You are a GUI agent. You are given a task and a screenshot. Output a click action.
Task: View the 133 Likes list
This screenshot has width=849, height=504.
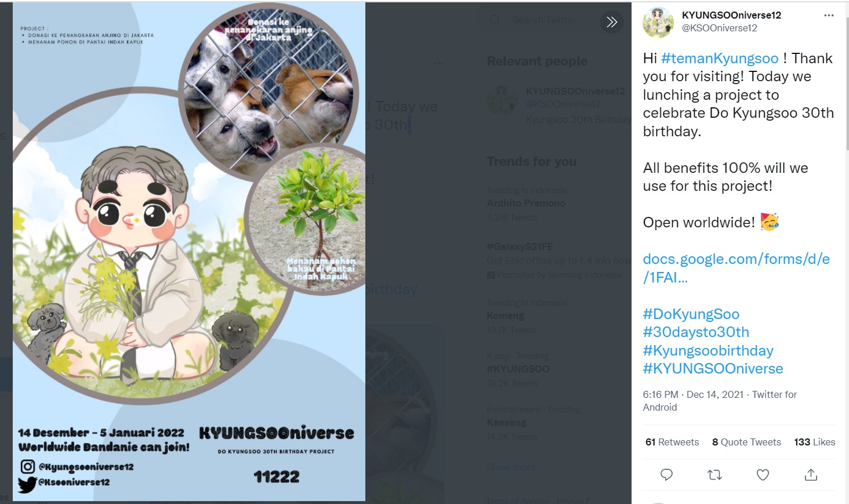coord(815,442)
